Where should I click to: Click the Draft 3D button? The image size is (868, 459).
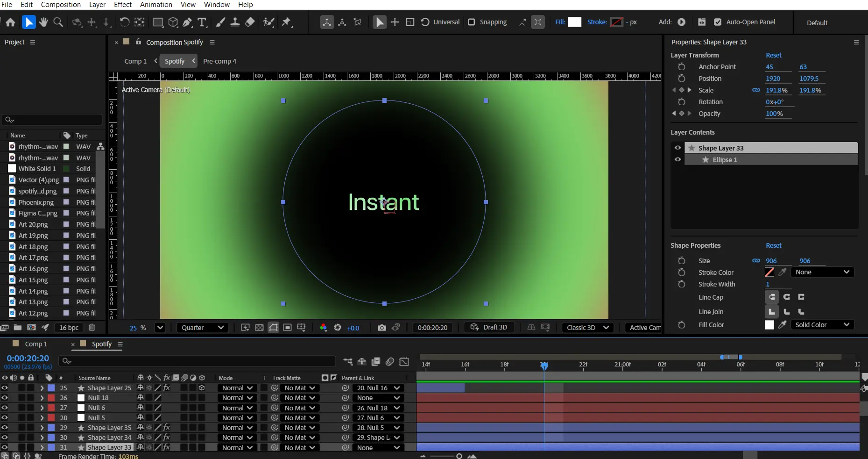tap(489, 328)
